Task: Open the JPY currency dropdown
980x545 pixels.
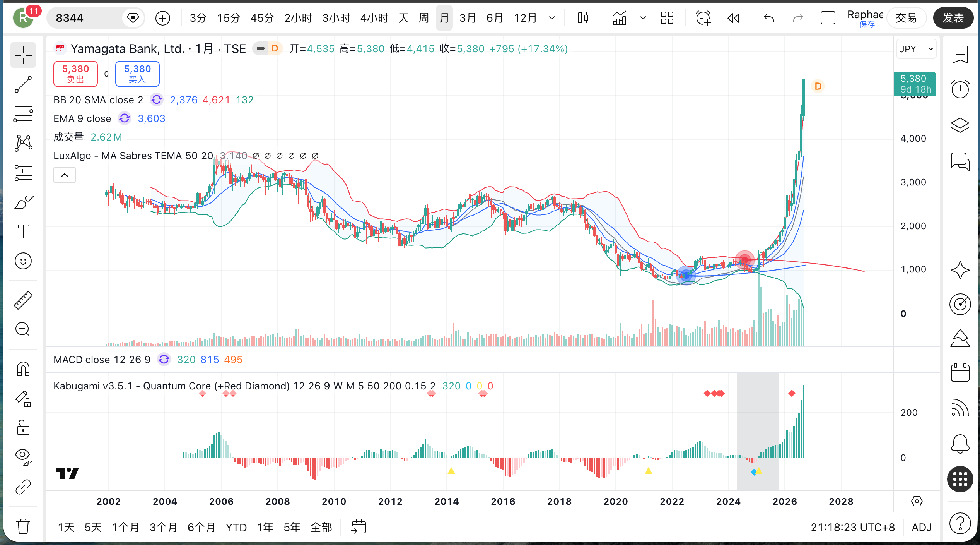Action: (917, 49)
